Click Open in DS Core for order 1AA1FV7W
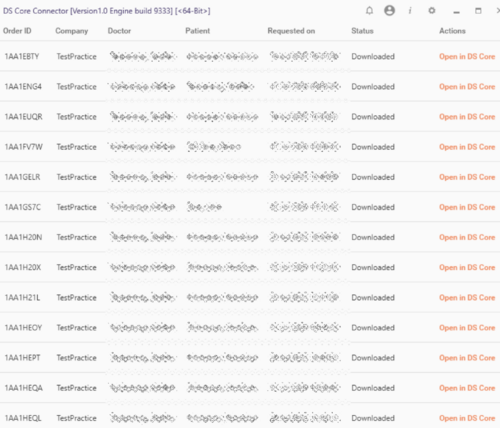This screenshot has width=500, height=428. [467, 147]
